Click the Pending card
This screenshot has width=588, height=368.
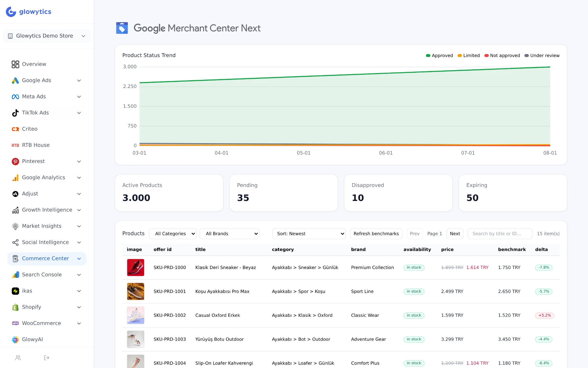pyautogui.click(x=284, y=193)
